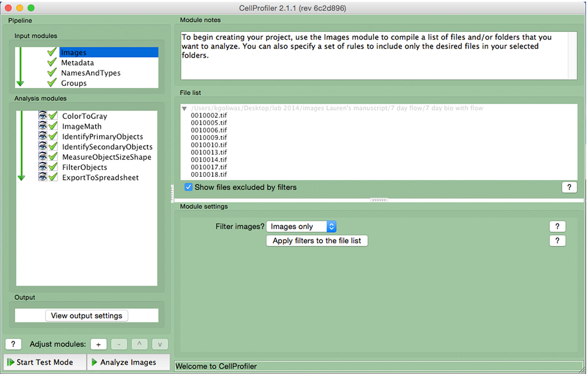Viewport: 588px width, 376px height.
Task: Toggle the eye icon for FilterObjects
Action: pyautogui.click(x=42, y=167)
